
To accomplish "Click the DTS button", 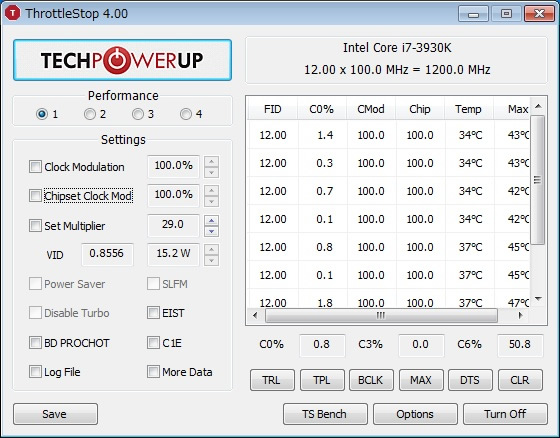I will click(470, 380).
